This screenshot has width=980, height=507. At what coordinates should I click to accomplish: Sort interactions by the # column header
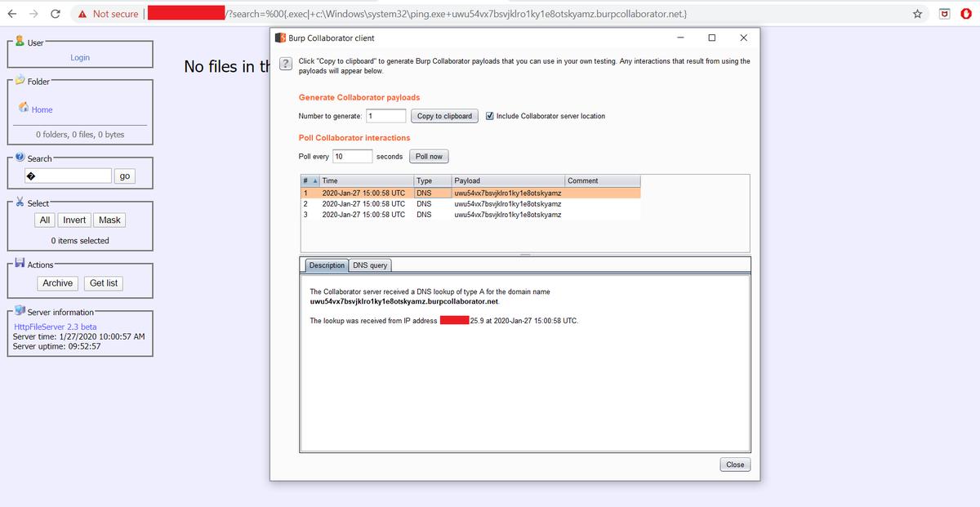309,180
